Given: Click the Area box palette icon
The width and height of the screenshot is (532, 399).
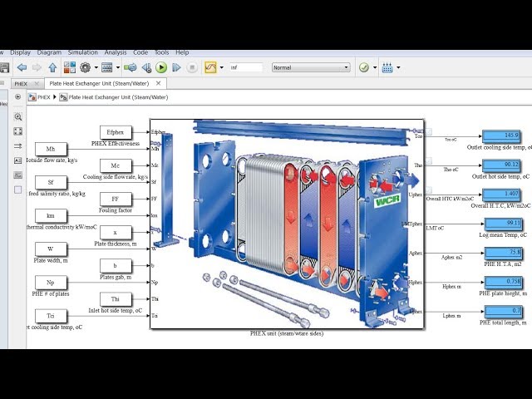Looking at the screenshot, I should point(18,190).
